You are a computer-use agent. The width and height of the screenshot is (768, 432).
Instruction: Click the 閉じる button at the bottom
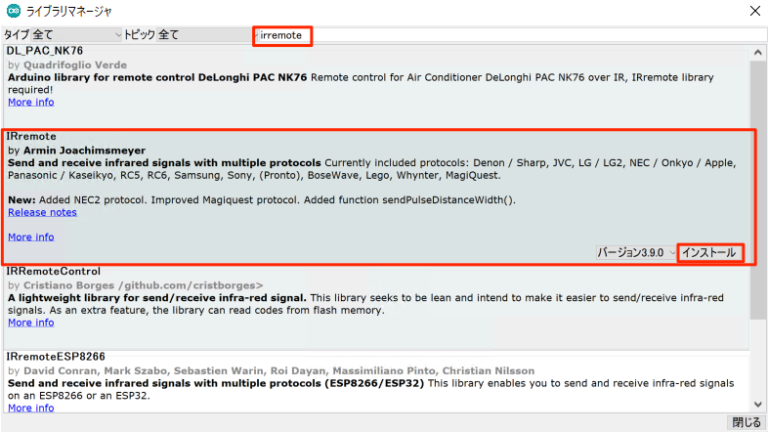pyautogui.click(x=745, y=422)
